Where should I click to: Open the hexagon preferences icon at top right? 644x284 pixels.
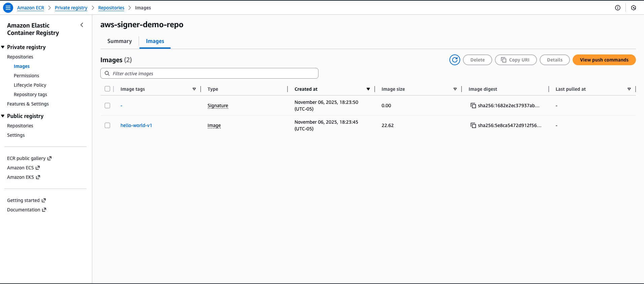(634, 8)
